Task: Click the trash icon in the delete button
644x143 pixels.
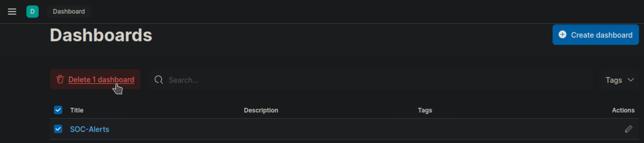Action: (60, 79)
